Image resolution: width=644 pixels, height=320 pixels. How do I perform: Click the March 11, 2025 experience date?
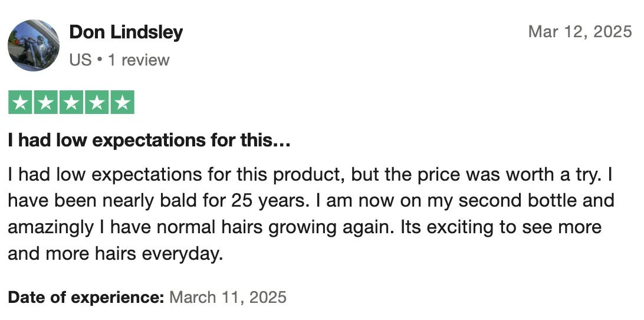point(228,296)
